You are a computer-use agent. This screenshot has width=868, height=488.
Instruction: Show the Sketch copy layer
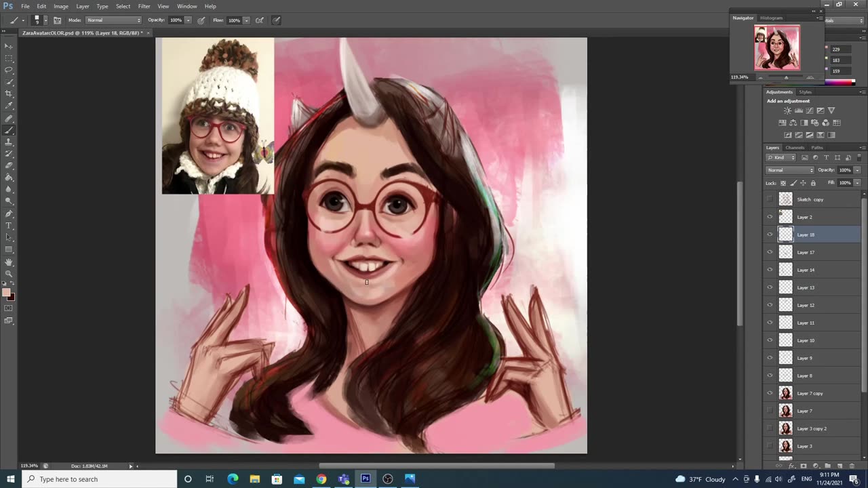point(770,199)
